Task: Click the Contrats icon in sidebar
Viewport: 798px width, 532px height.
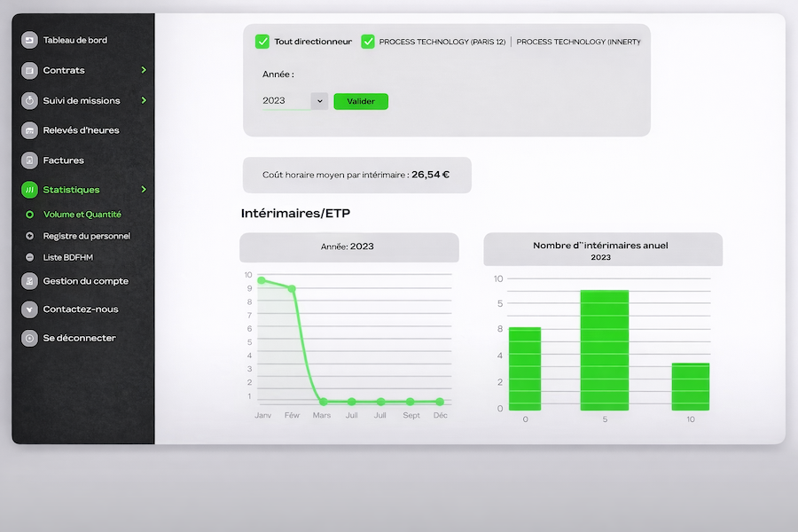Action: (29, 70)
